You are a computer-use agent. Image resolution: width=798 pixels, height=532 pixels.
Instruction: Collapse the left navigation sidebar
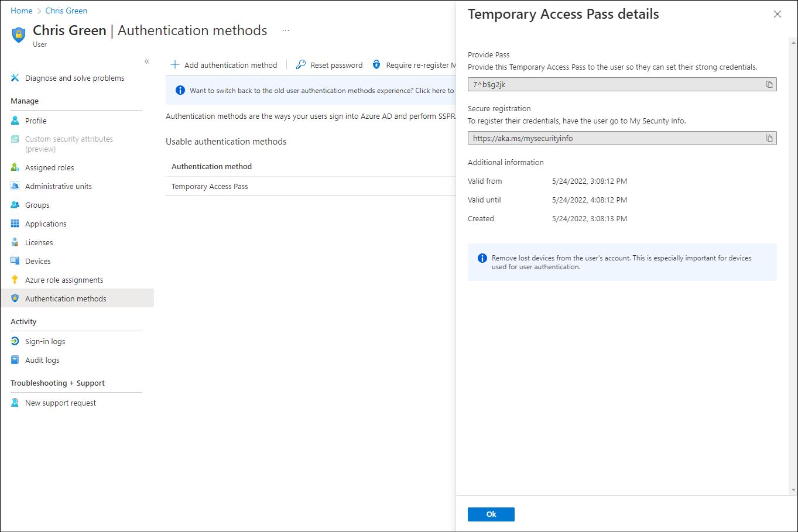click(146, 61)
